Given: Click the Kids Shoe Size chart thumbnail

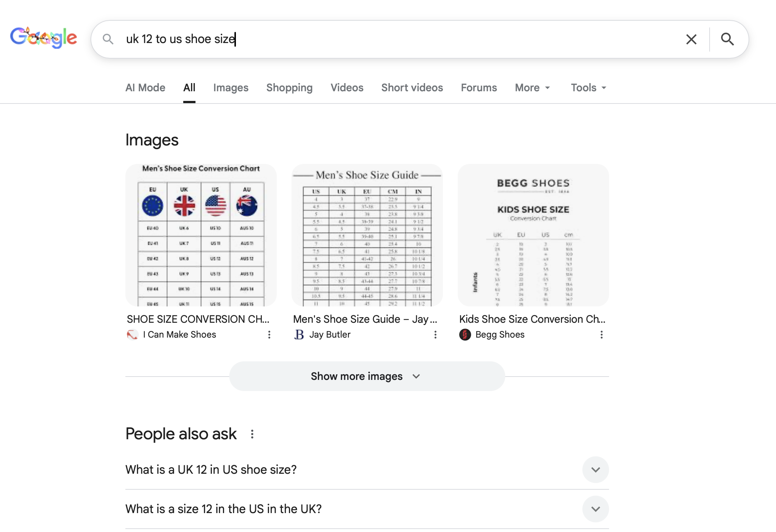Looking at the screenshot, I should (x=533, y=235).
